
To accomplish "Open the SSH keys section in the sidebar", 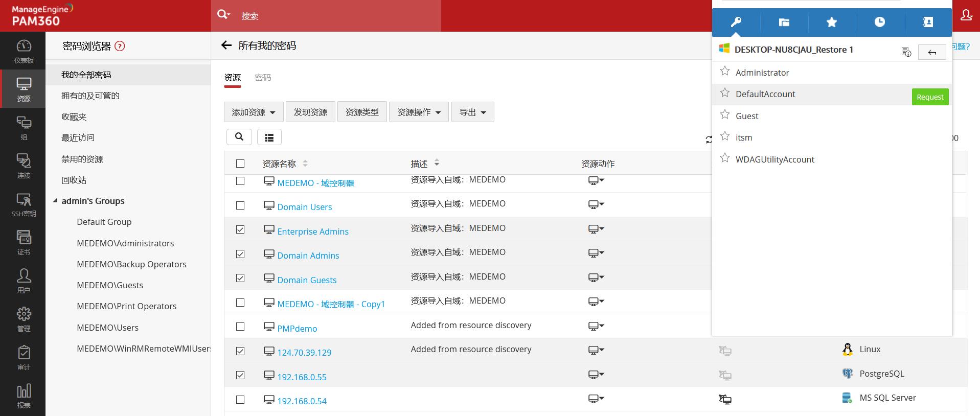I will (x=24, y=204).
